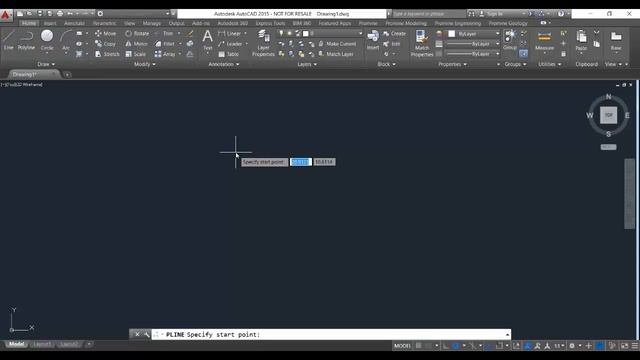Toggle ortho mode in status bar
The width and height of the screenshot is (640, 360).
(446, 346)
